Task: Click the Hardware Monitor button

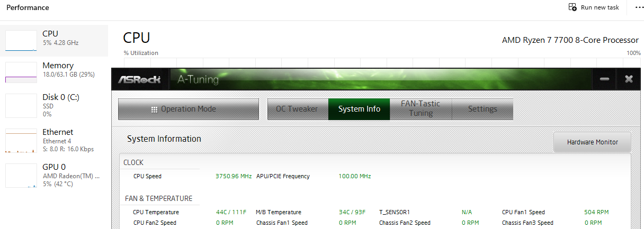Action: click(x=592, y=142)
